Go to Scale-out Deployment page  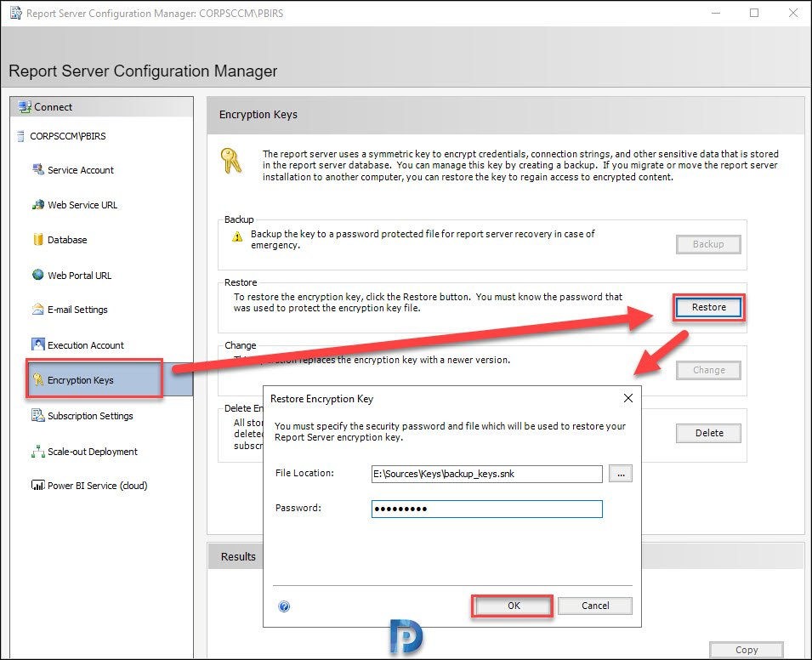point(93,452)
